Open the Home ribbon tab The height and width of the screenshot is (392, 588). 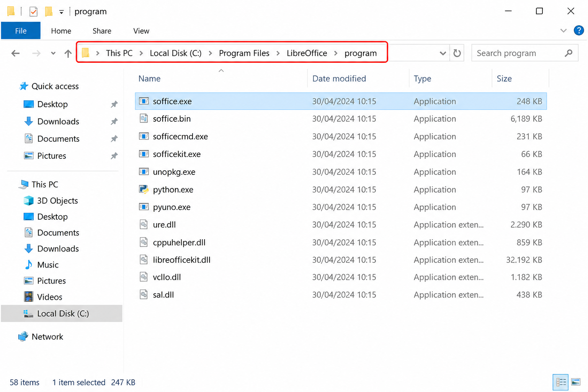coord(61,31)
